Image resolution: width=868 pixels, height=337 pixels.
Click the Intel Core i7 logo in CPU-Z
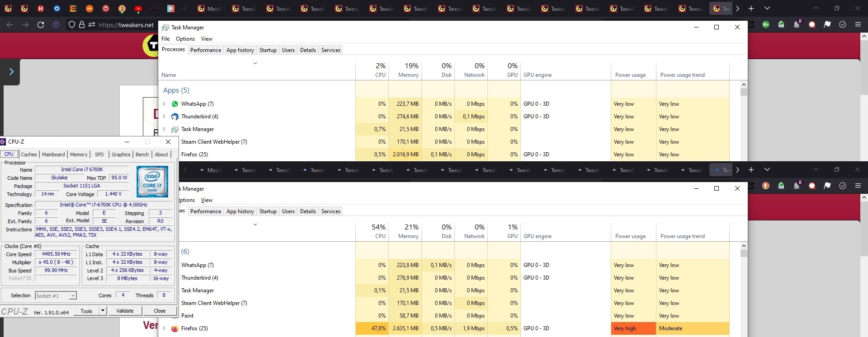pos(152,182)
